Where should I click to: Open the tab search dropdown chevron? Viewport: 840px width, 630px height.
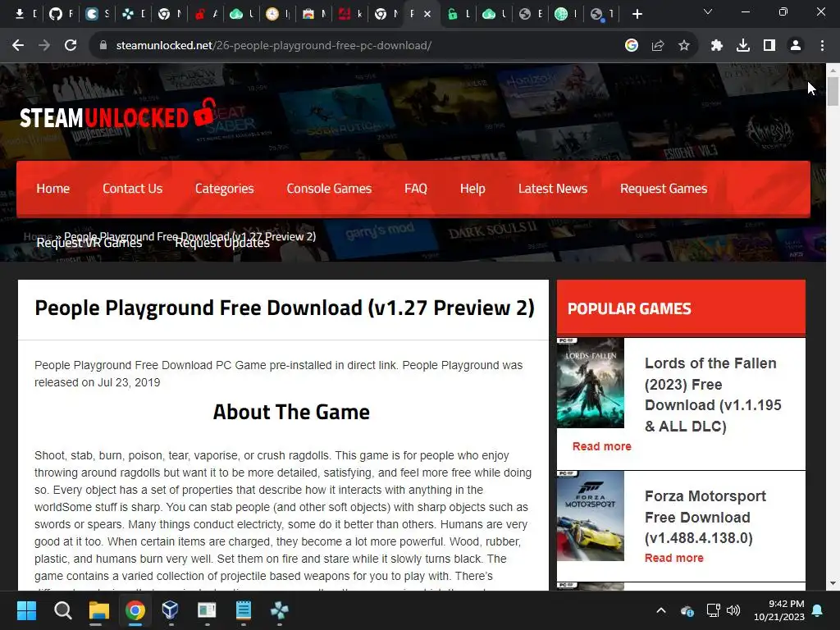coord(708,11)
